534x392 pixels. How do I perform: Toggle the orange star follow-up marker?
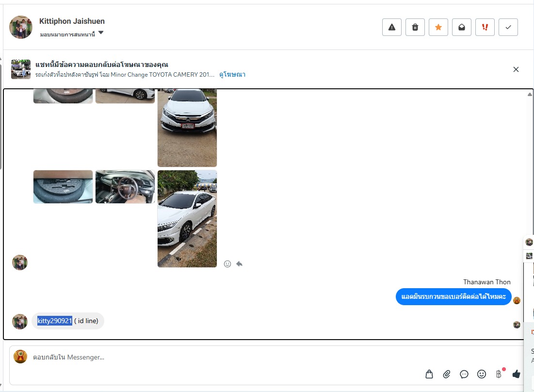point(438,27)
